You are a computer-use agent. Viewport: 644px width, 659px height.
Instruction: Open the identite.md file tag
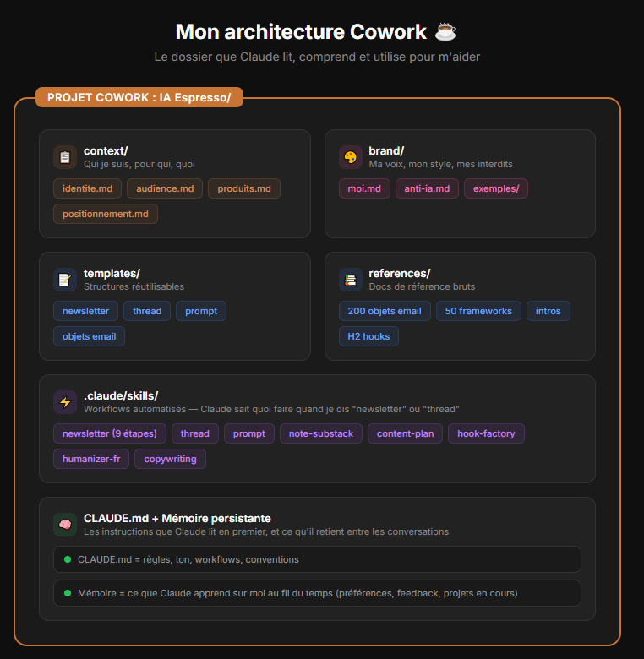tap(87, 188)
